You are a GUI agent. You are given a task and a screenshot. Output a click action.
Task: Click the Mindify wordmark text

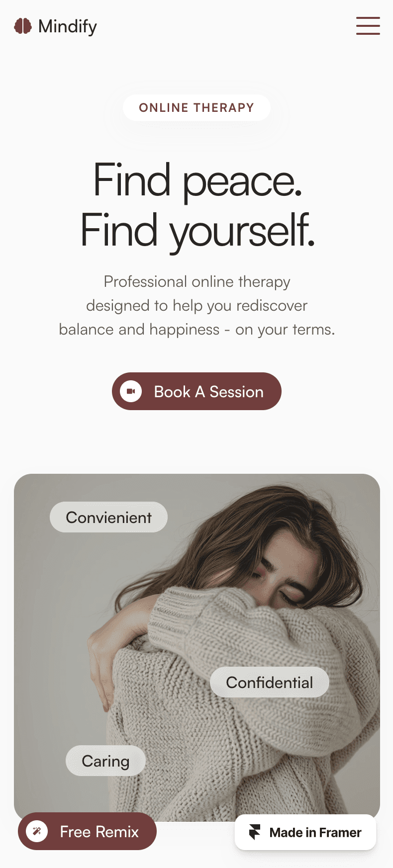68,27
